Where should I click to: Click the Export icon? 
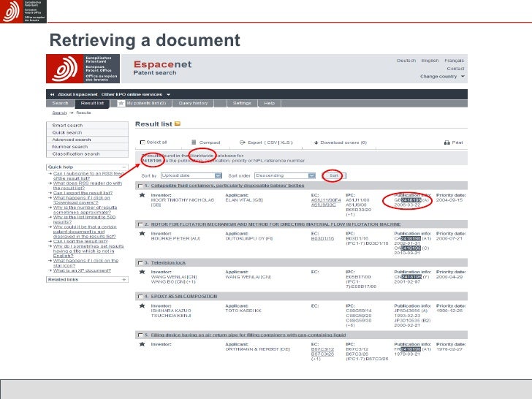pos(243,142)
